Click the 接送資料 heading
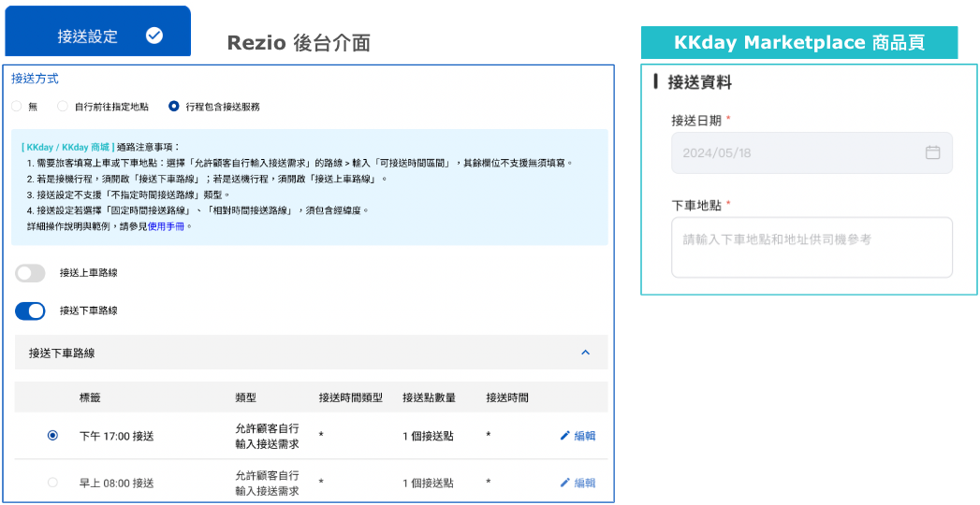Screen dimensions: 980x505 700,81
